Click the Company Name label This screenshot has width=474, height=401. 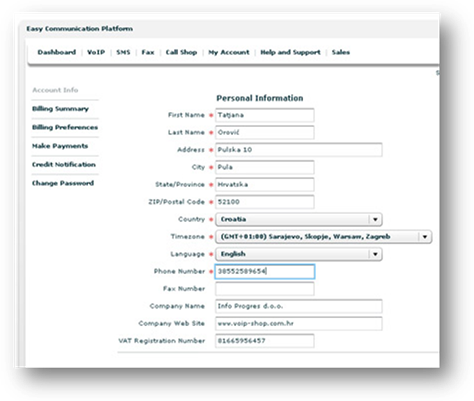(177, 306)
